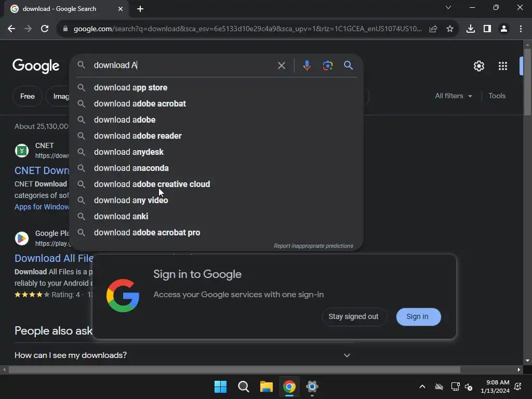
Task: Apply the Free filter chip
Action: tap(28, 96)
